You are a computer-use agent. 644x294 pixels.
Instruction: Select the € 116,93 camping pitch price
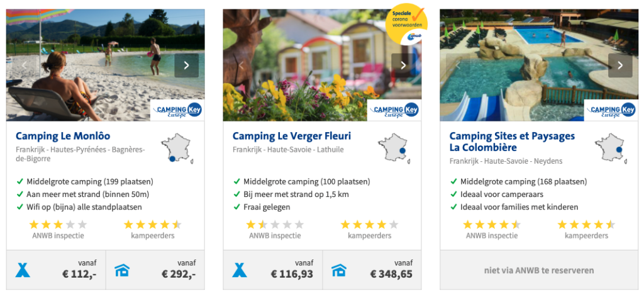(x=292, y=274)
